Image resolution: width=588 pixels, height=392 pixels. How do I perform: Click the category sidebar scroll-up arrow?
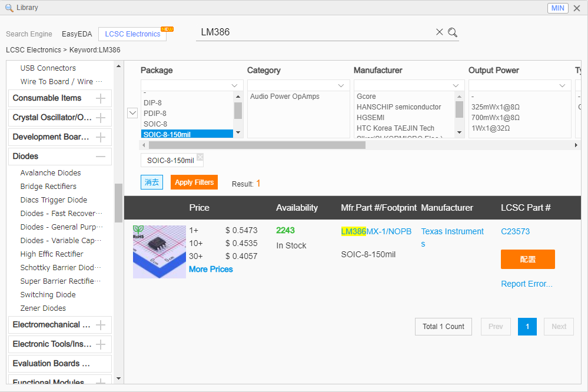(x=118, y=66)
